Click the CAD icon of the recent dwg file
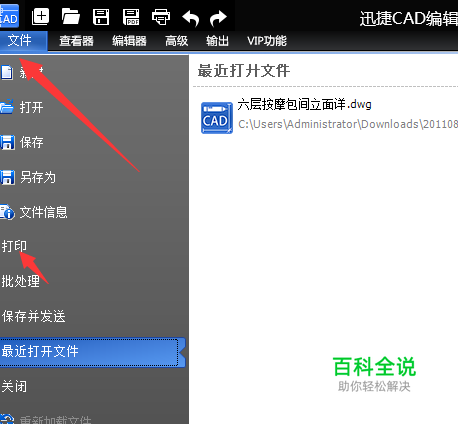Screen dimensions: 458x424 pyautogui.click(x=217, y=118)
